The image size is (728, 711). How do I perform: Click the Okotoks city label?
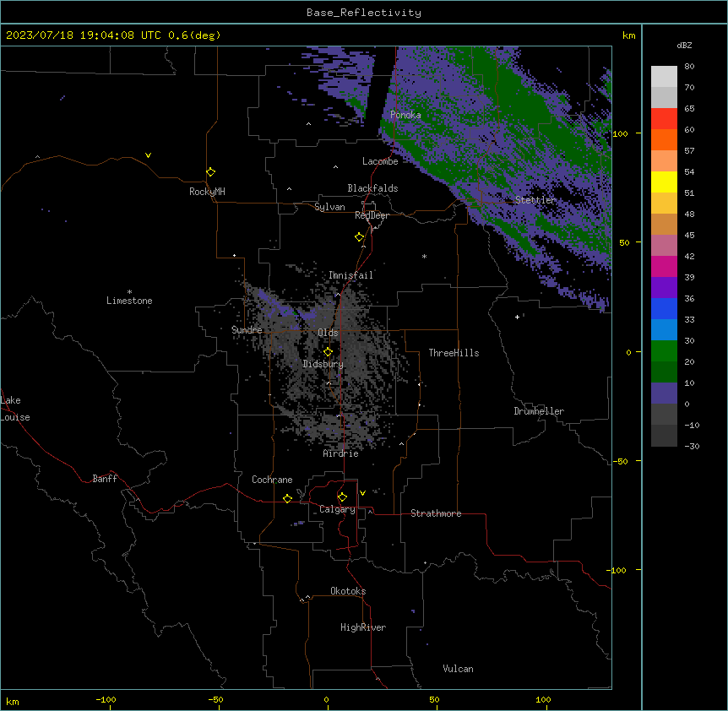(348, 591)
